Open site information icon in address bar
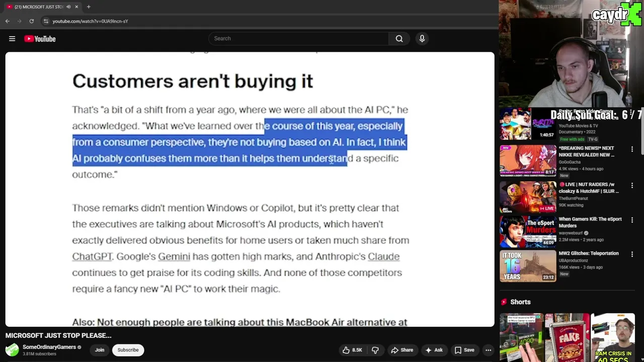 tap(46, 21)
